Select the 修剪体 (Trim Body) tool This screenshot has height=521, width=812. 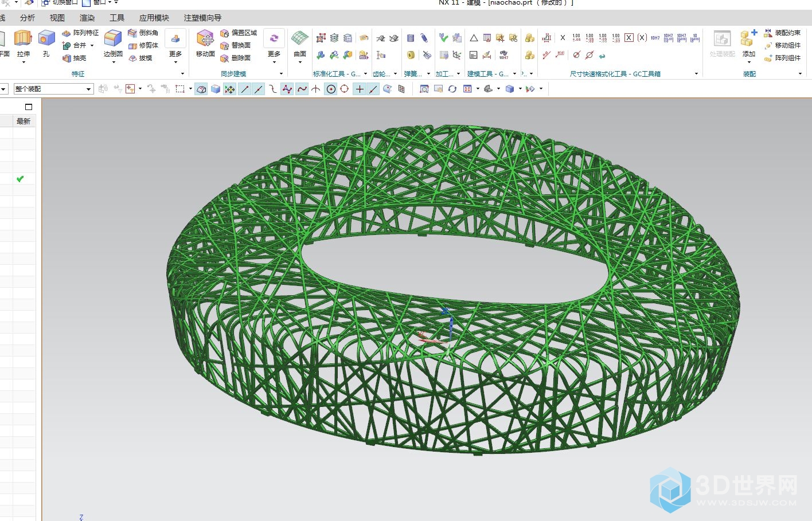[143, 45]
